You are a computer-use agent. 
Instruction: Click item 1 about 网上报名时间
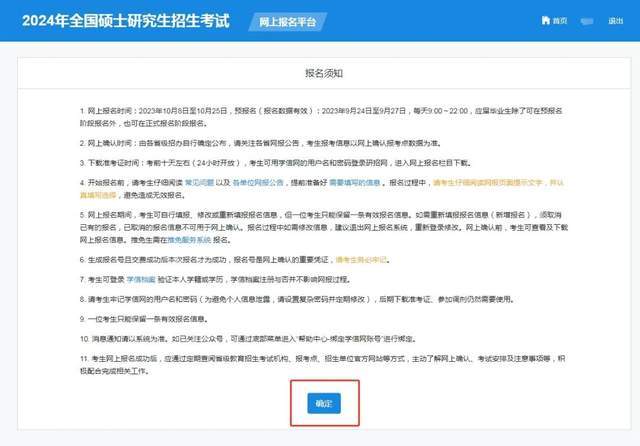pos(321,117)
